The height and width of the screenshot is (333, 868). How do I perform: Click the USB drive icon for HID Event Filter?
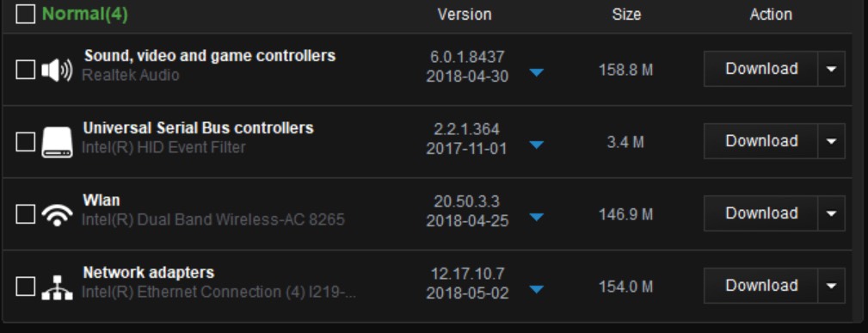coord(57,142)
